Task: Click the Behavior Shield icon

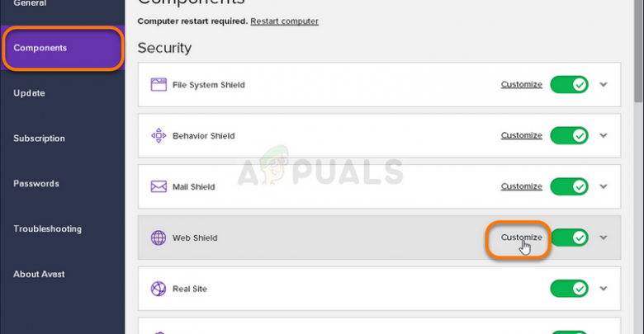Action: (x=159, y=136)
